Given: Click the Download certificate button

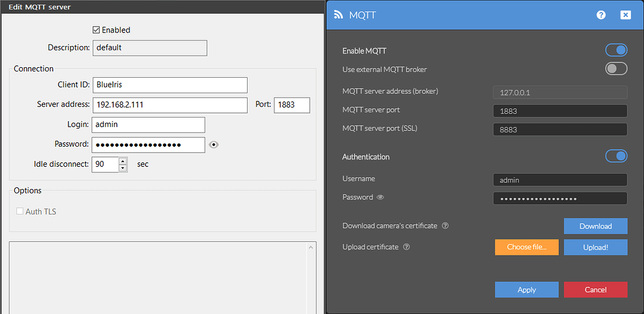Looking at the screenshot, I should (x=595, y=226).
